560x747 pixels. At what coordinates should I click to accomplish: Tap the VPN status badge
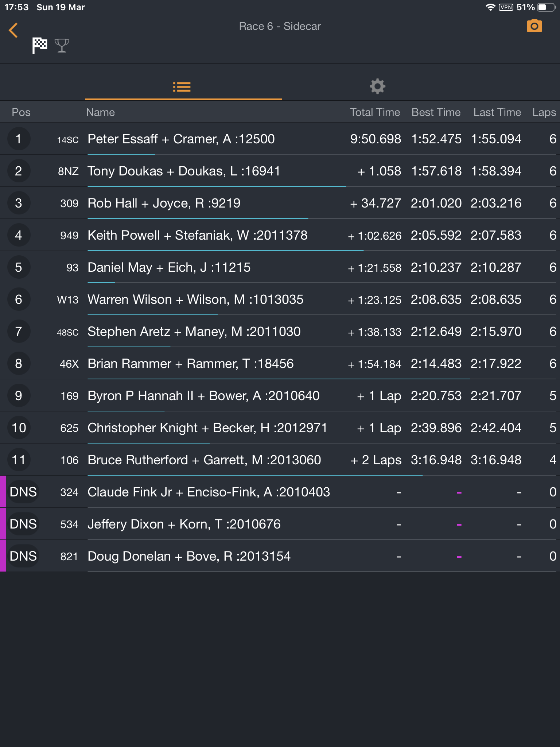coord(506,7)
